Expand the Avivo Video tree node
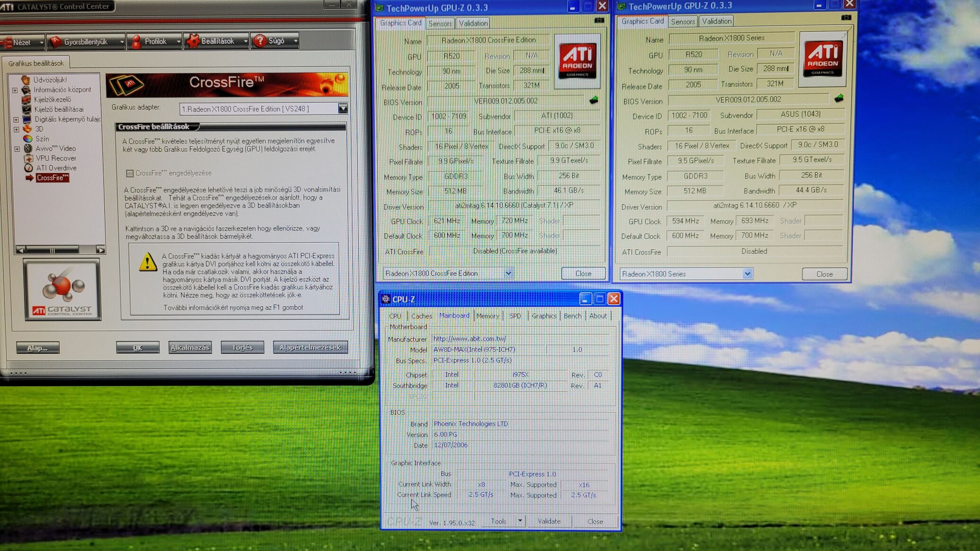 (x=17, y=149)
